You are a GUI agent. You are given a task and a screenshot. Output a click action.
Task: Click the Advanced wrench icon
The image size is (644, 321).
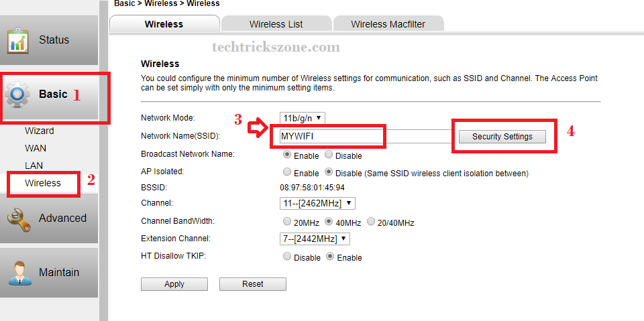pyautogui.click(x=18, y=218)
